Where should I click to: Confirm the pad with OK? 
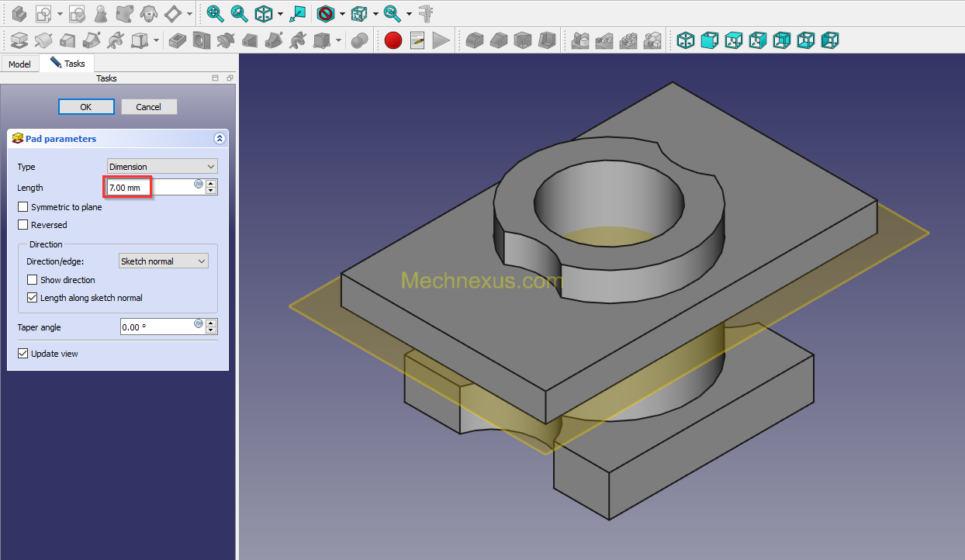coord(86,107)
